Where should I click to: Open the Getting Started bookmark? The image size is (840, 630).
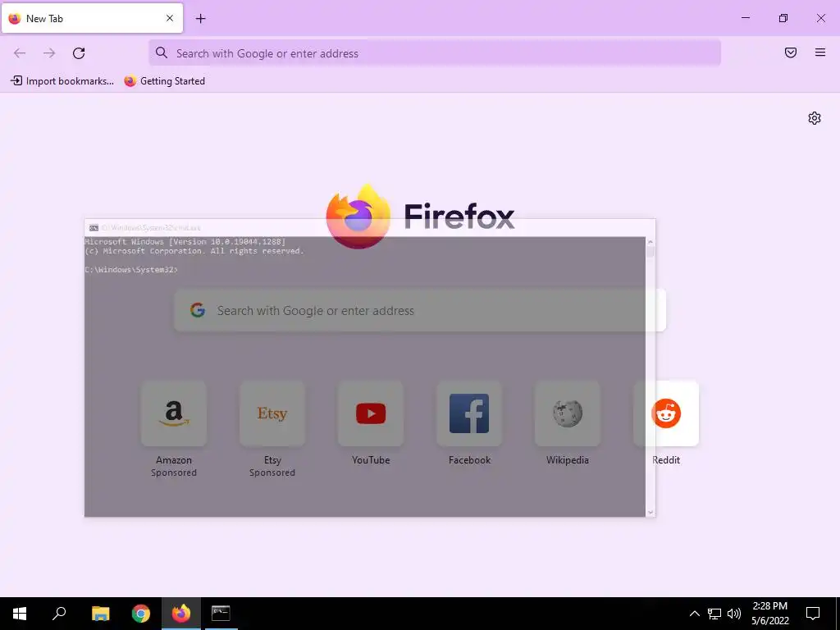(x=165, y=81)
